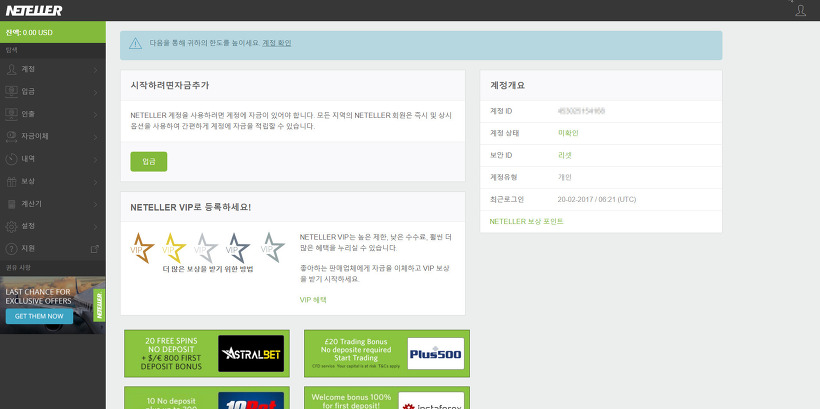Click the 미확인 account status link
820x409 pixels.
coord(568,133)
